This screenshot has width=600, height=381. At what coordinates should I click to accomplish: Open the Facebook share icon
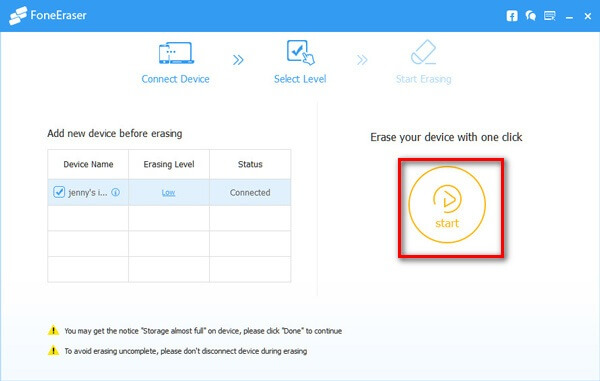point(512,16)
